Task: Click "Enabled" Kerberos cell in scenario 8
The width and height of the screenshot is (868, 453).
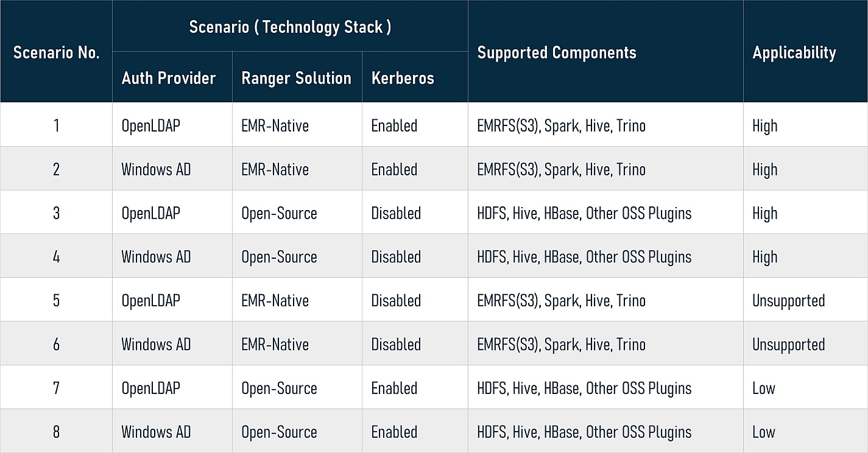Action: point(394,432)
